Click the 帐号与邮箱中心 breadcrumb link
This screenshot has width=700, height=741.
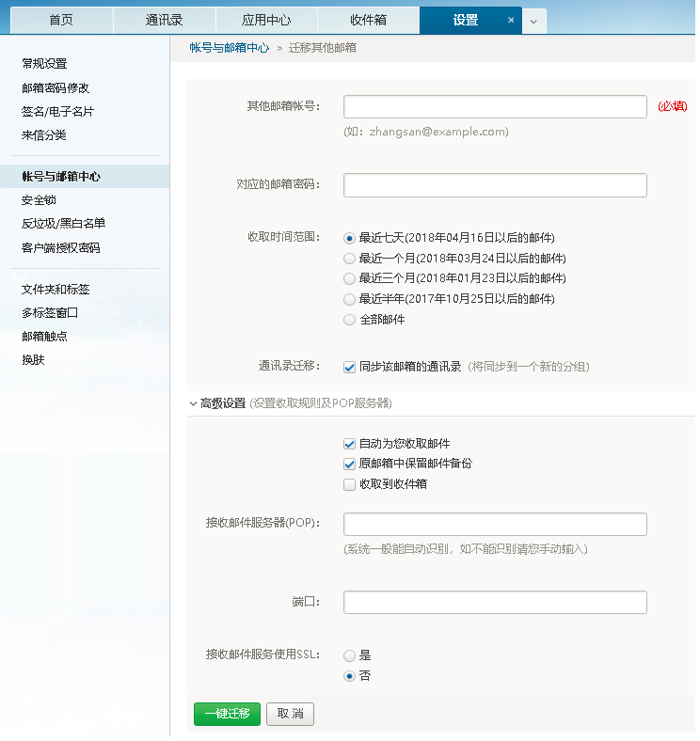click(x=229, y=47)
